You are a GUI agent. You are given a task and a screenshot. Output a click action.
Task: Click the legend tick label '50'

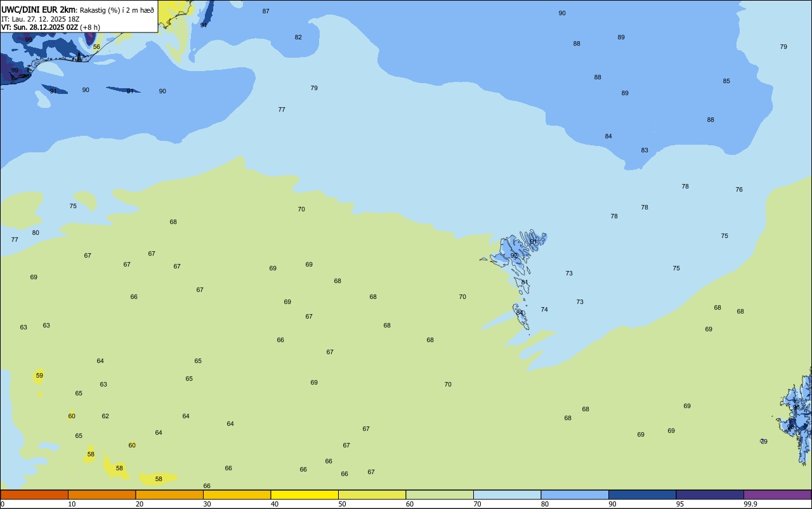[342, 504]
